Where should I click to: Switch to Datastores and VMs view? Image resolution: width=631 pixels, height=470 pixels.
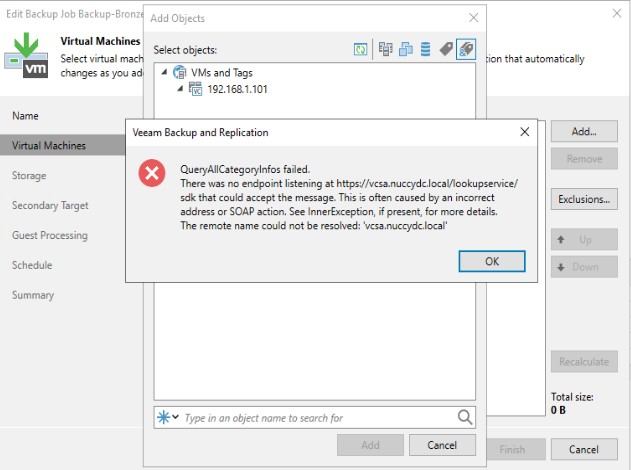pos(425,49)
